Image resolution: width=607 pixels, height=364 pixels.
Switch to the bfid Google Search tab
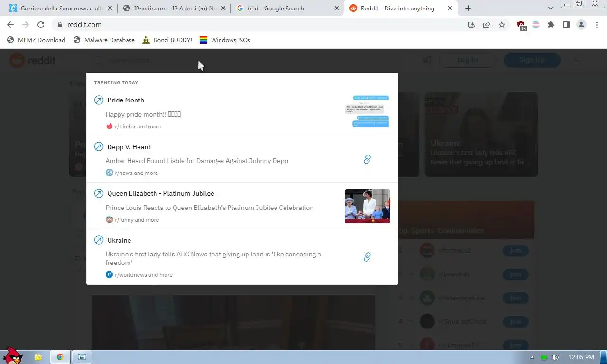pyautogui.click(x=287, y=8)
